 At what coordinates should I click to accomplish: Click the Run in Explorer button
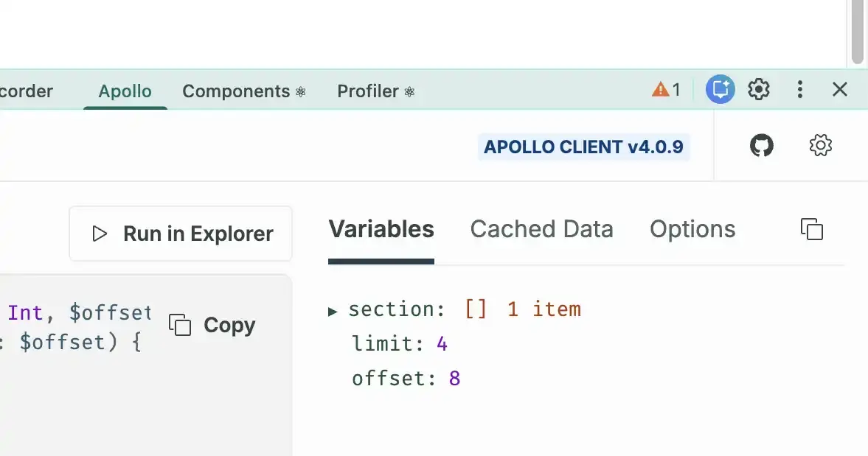click(x=180, y=234)
